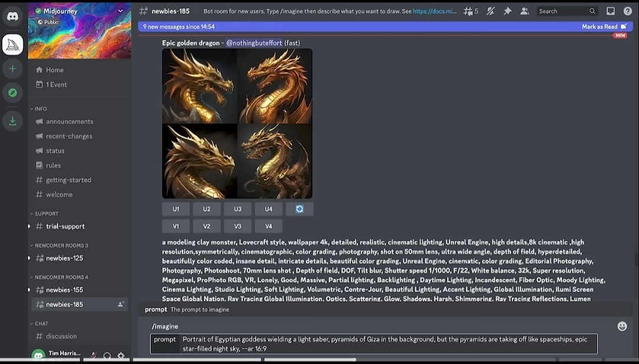Click Mark as Read button

point(604,27)
